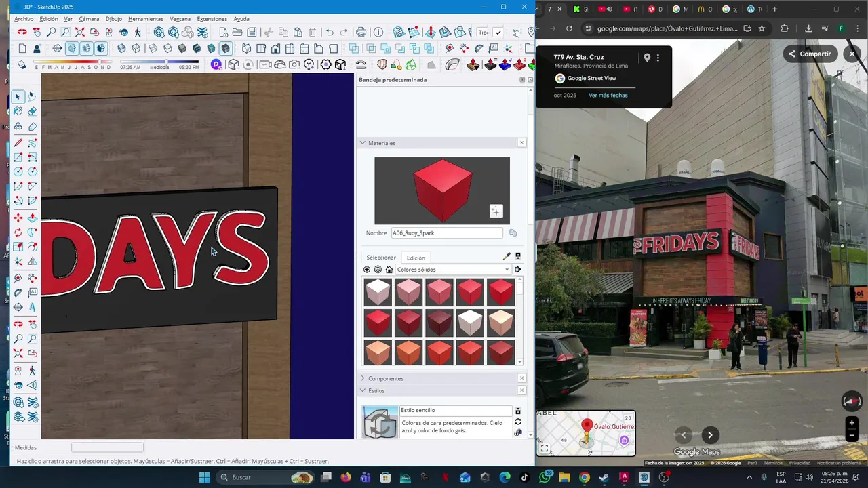This screenshot has height=488, width=868.
Task: Click the next arrow in Street View
Action: [710, 435]
